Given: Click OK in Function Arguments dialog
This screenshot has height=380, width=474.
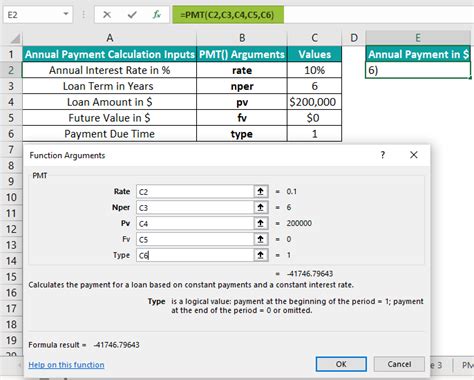Looking at the screenshot, I should (341, 364).
